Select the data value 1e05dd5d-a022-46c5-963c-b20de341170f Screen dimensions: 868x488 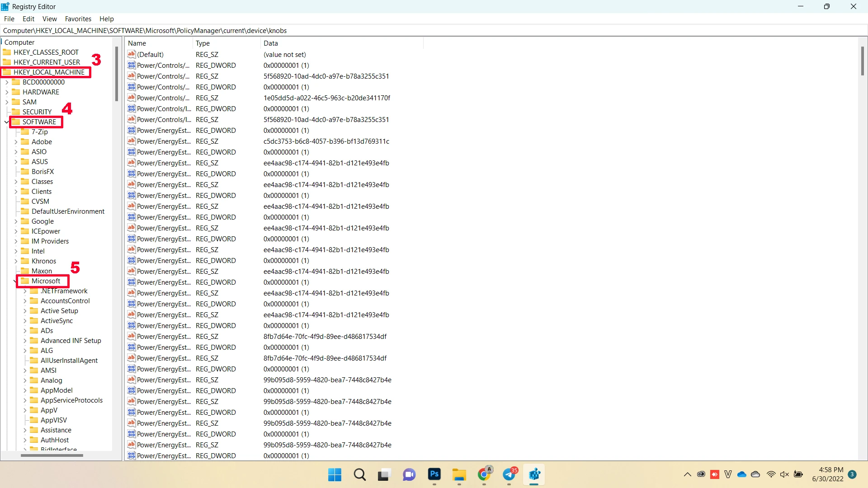[327, 98]
